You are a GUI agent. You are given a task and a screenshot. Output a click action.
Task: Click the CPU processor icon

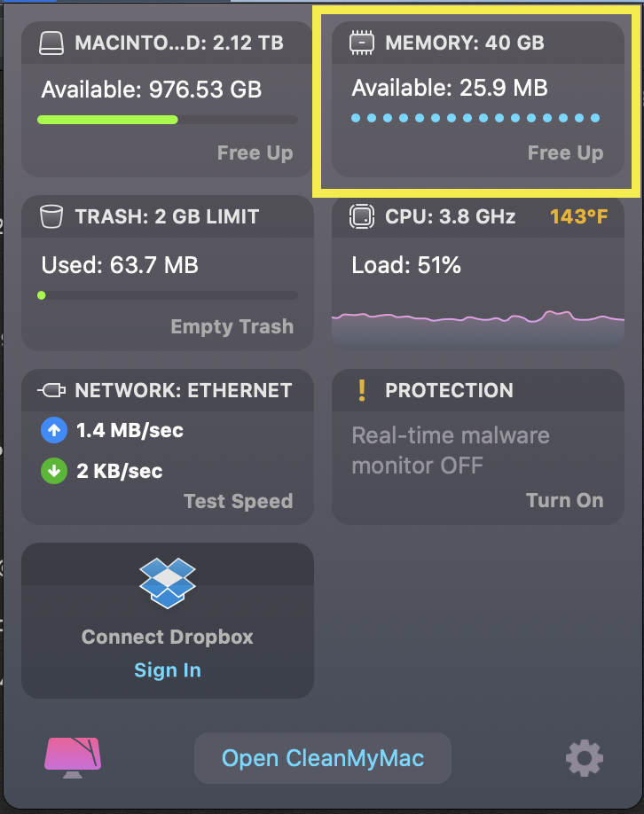(x=361, y=216)
